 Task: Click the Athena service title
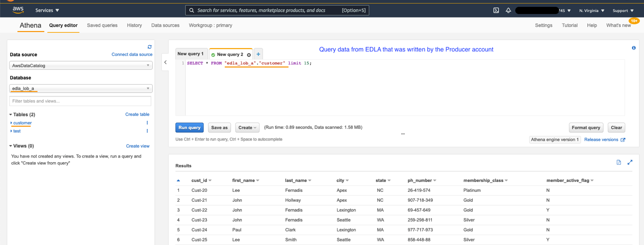31,26
